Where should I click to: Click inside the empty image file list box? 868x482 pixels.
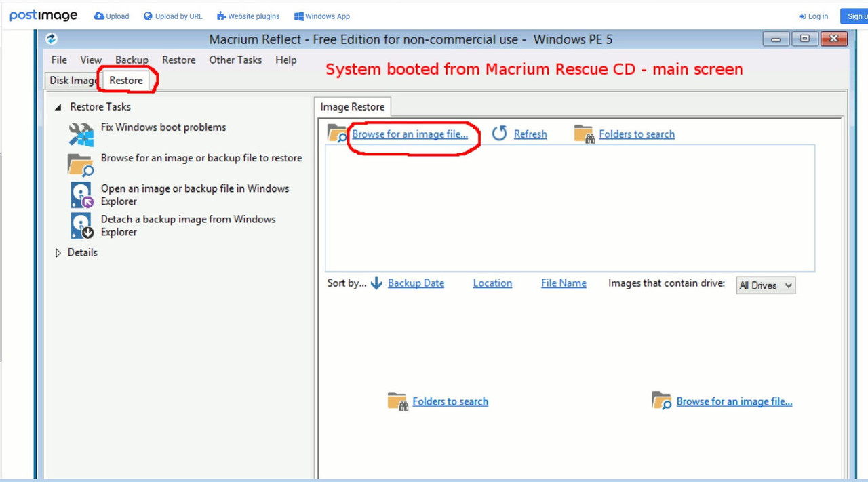click(x=570, y=207)
